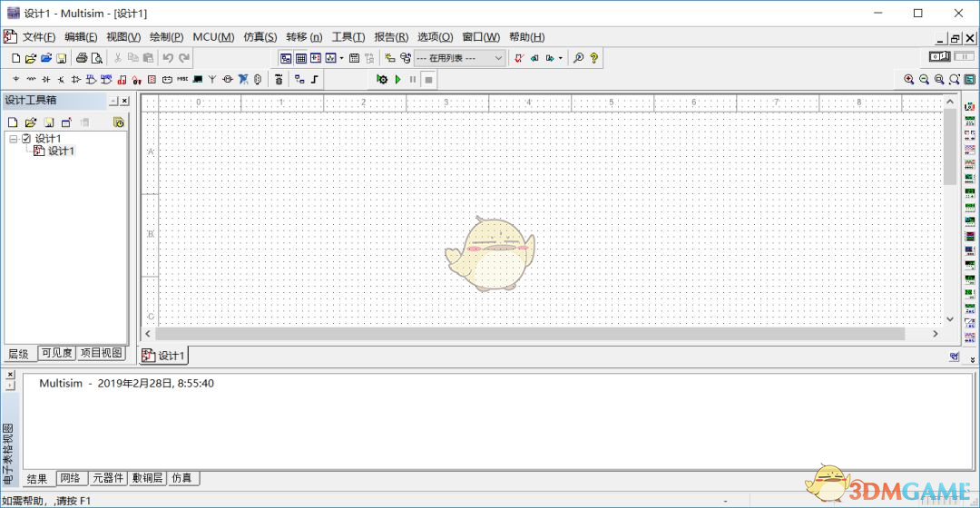Open the Grapher view icon
Screen dimensions: 980x508
330,58
